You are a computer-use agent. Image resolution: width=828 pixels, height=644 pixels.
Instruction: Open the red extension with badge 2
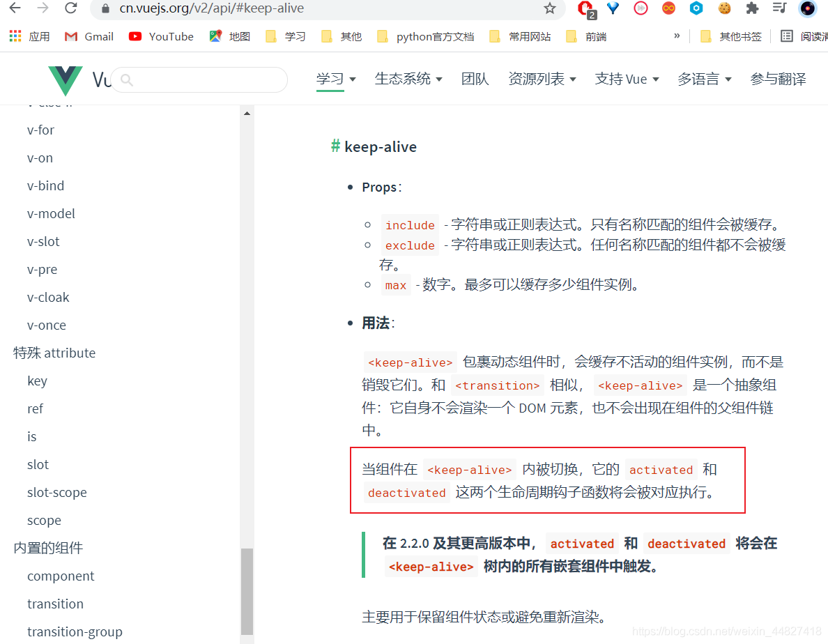click(585, 8)
